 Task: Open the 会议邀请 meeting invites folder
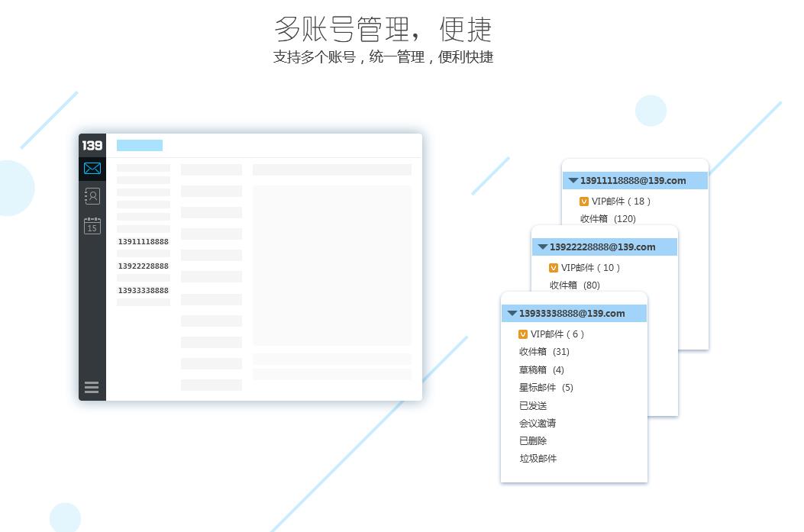538,423
